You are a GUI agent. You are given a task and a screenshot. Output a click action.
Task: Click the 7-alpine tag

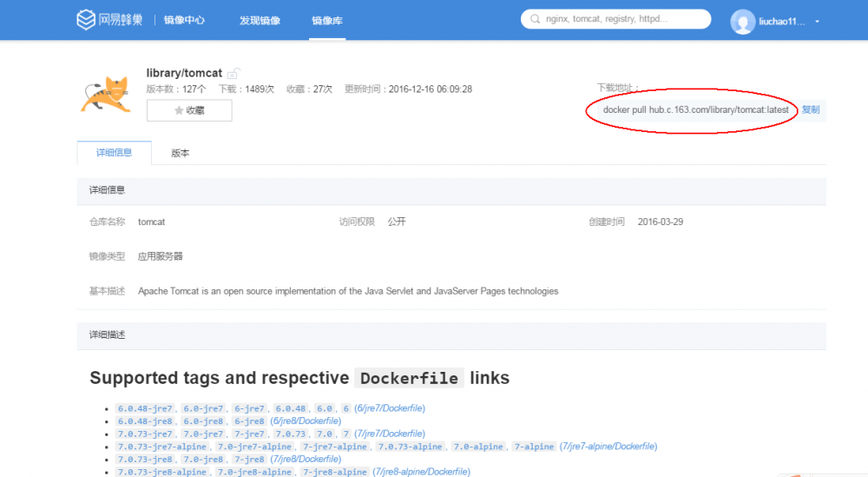coord(534,447)
